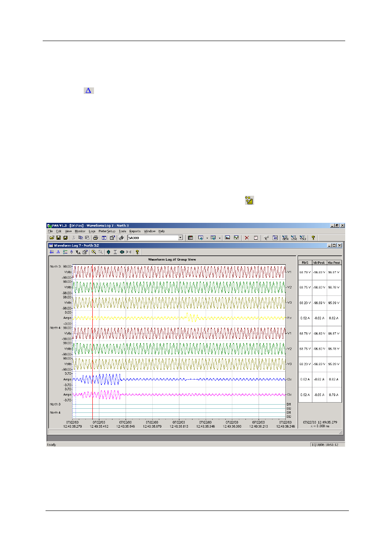Toggle the V LL line-to-line voltage icon
Viewport: 392px width, 554px height.
(x=78, y=252)
